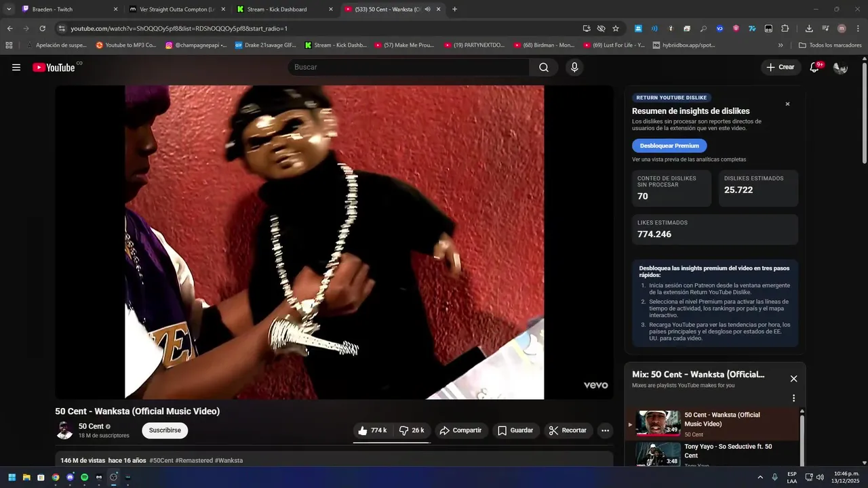
Task: Share the video with Compartir
Action: tap(460, 430)
